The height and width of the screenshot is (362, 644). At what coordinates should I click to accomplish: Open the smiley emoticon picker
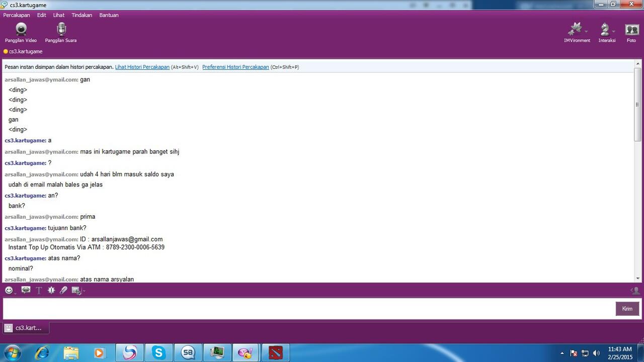9,290
